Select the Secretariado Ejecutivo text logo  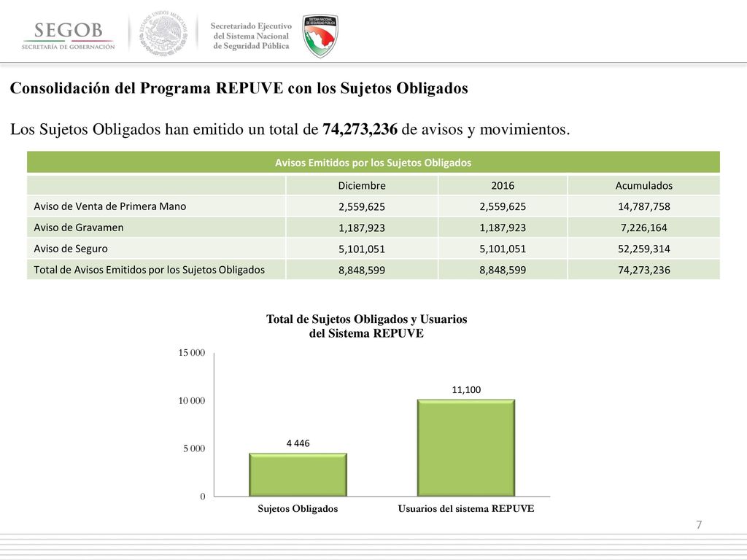point(251,36)
